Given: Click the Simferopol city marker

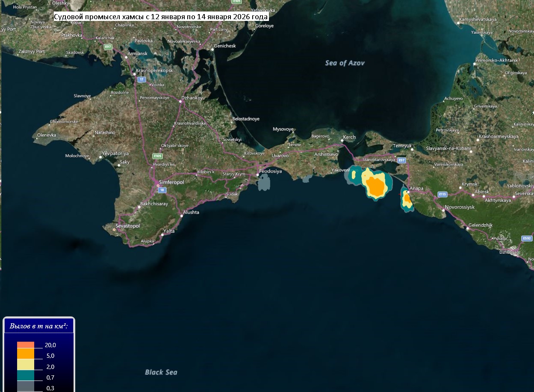Looking at the screenshot, I should pos(158,186).
